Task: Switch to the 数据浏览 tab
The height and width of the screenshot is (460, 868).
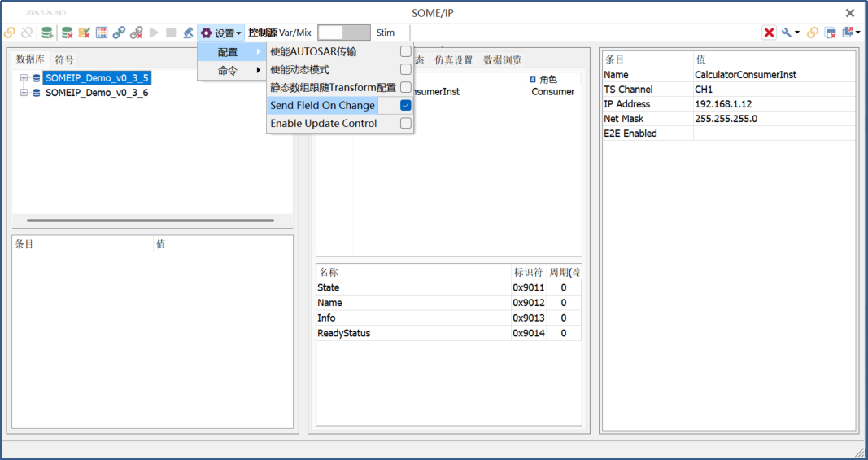Action: (x=502, y=60)
